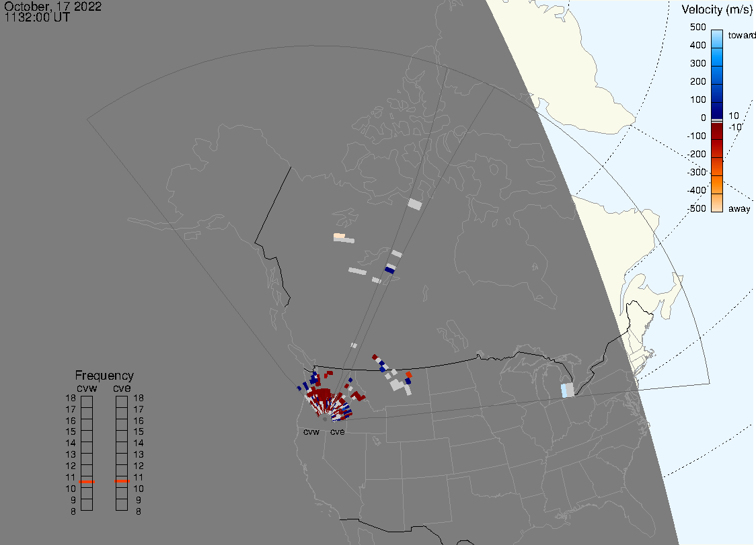Viewport: 756px width, 545px height.
Task: Click the "-500" velocity scale label
Action: point(697,208)
